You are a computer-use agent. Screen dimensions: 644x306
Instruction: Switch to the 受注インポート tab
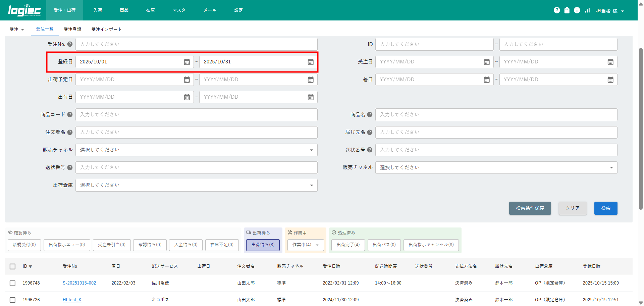106,30
